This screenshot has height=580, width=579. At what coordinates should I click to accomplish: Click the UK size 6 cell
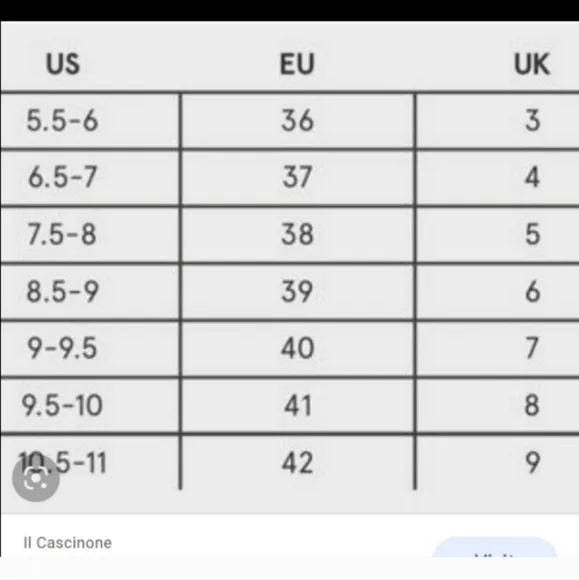(x=498, y=291)
